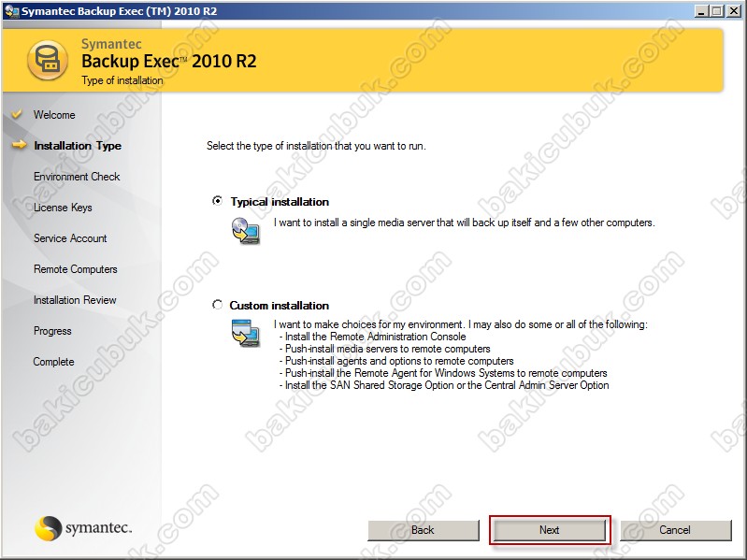The height and width of the screenshot is (560, 747).
Task: Close the Backup Exec installer window
Action: pos(734,11)
